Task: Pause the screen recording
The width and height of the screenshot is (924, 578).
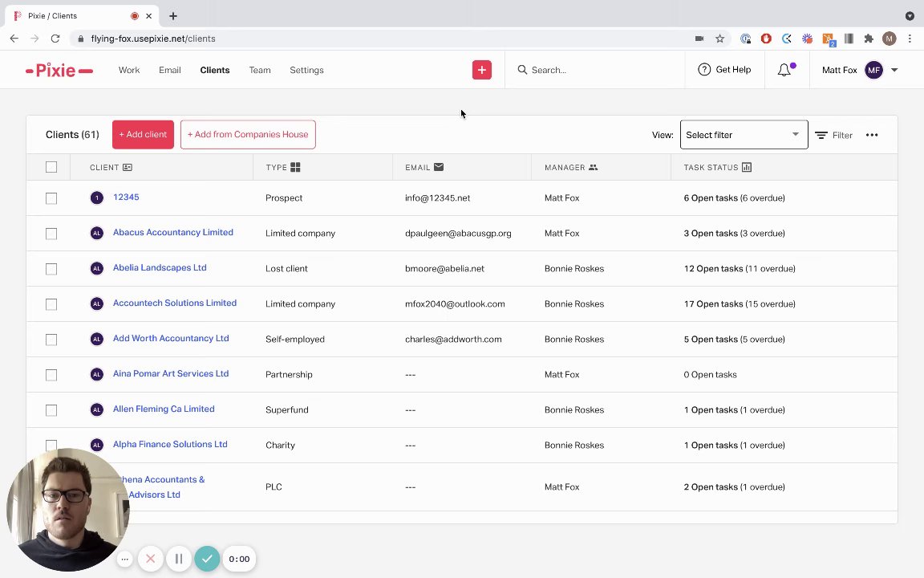Action: pos(179,559)
